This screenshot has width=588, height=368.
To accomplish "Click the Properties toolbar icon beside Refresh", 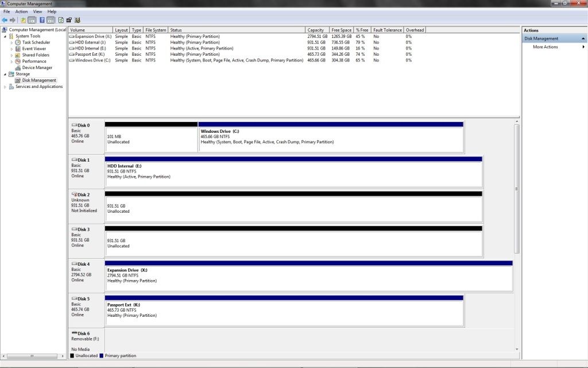I will tap(69, 20).
